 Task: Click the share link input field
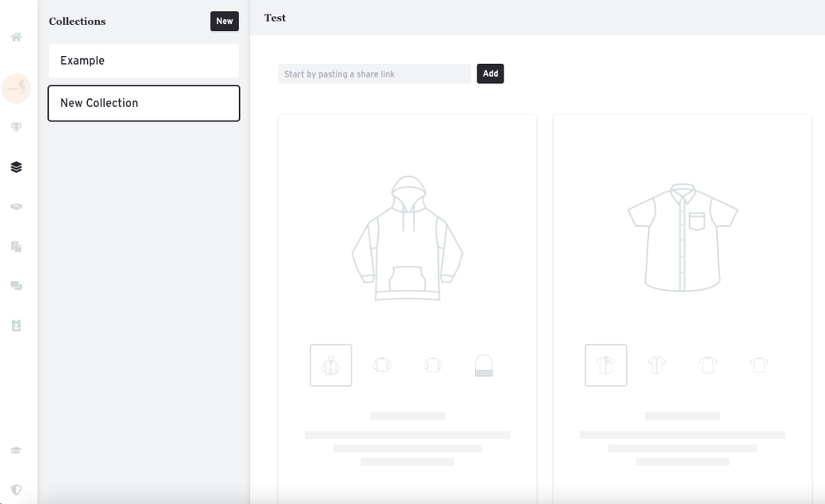(x=374, y=73)
